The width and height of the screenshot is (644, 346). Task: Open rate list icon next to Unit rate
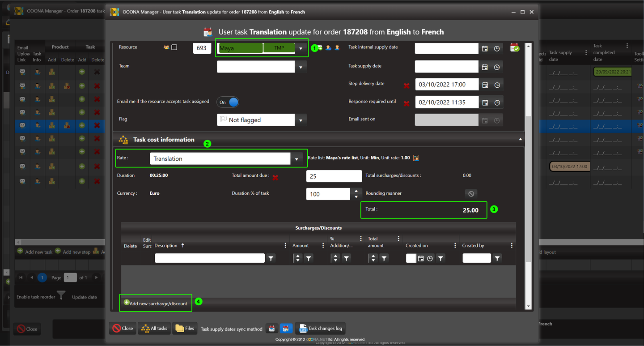[416, 158]
